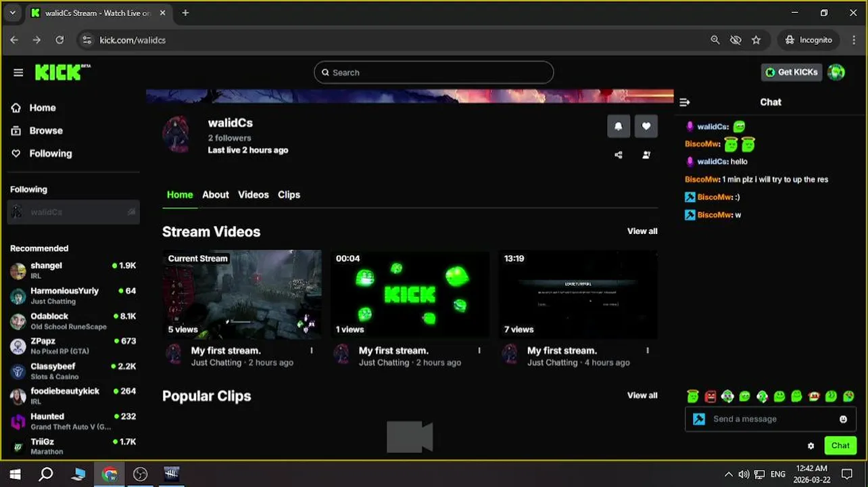Open walidCs in Following list

click(74, 212)
